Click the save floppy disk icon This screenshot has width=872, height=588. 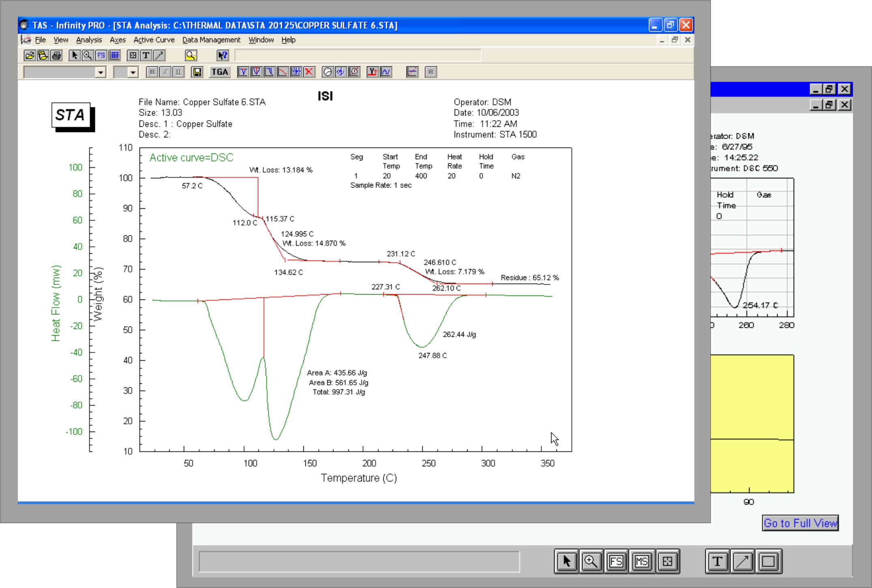[197, 72]
